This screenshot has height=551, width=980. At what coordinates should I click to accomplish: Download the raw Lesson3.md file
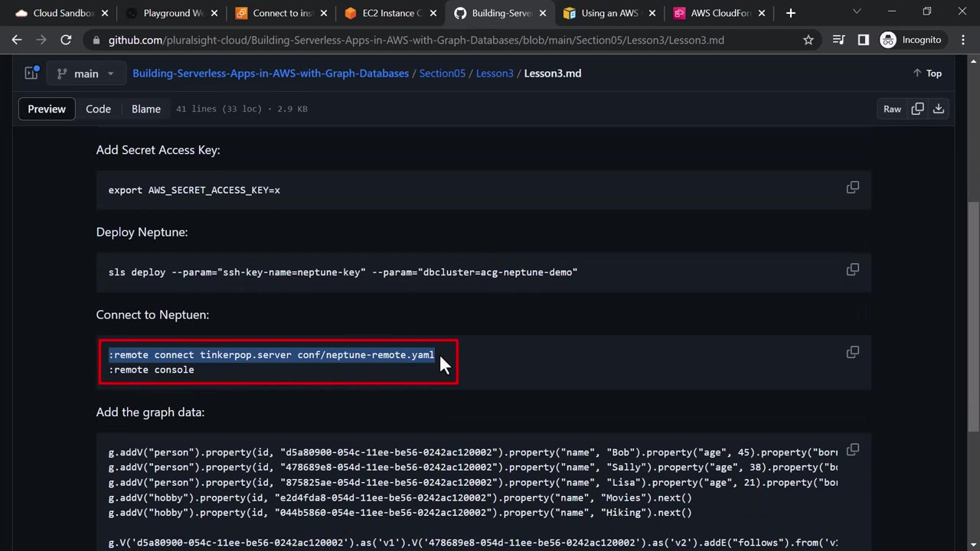click(x=938, y=109)
